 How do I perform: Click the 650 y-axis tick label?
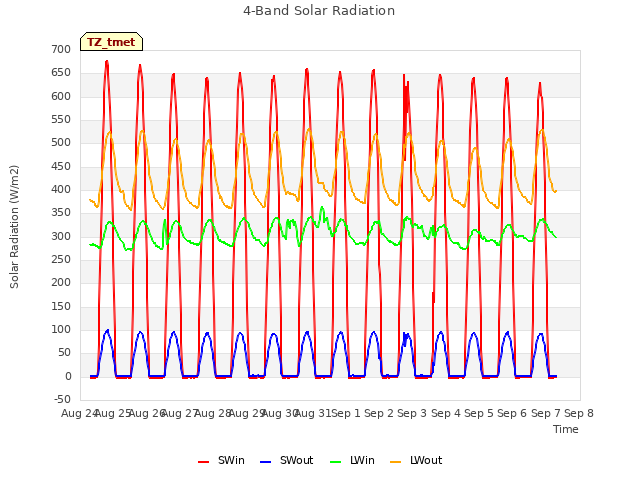pyautogui.click(x=61, y=73)
